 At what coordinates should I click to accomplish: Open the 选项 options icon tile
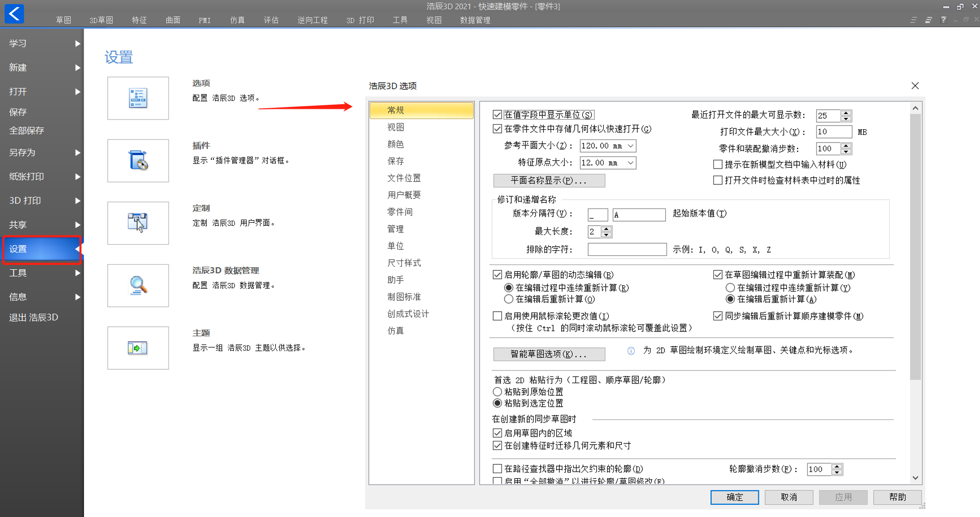pyautogui.click(x=138, y=98)
